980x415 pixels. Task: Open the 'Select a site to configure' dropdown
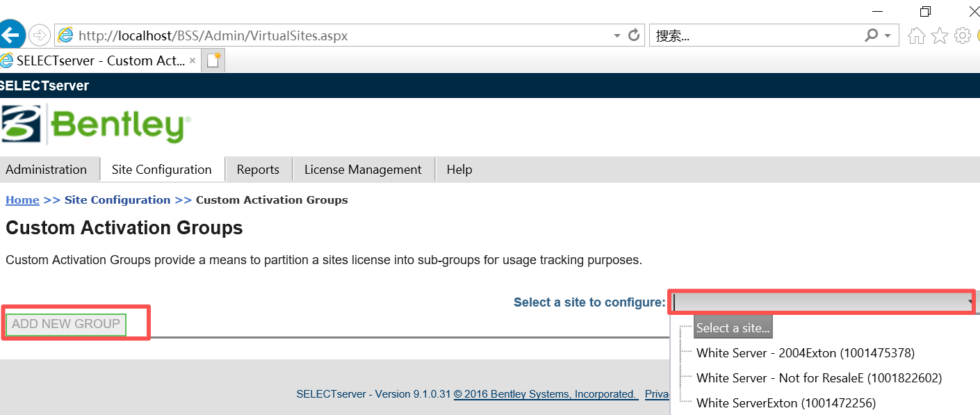pyautogui.click(x=822, y=302)
